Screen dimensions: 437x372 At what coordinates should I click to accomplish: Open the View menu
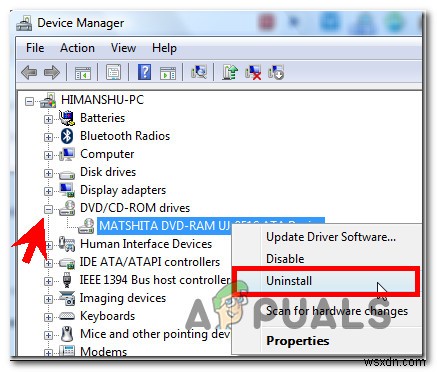point(123,48)
